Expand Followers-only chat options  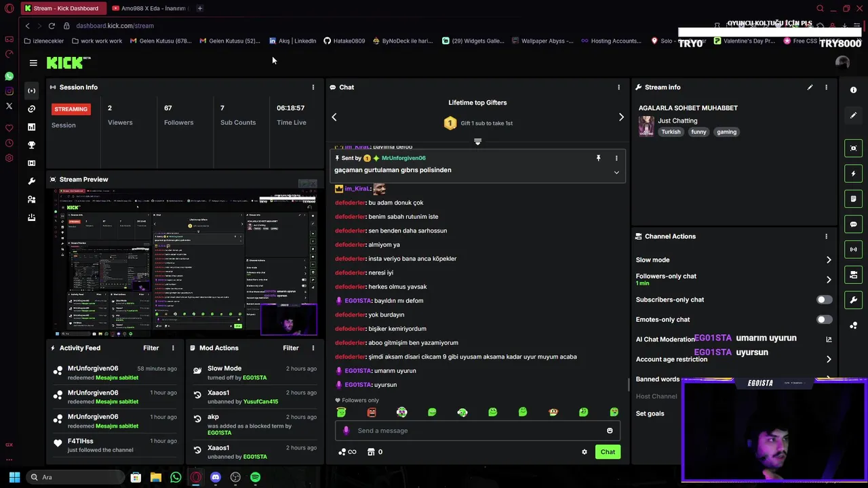click(x=829, y=279)
